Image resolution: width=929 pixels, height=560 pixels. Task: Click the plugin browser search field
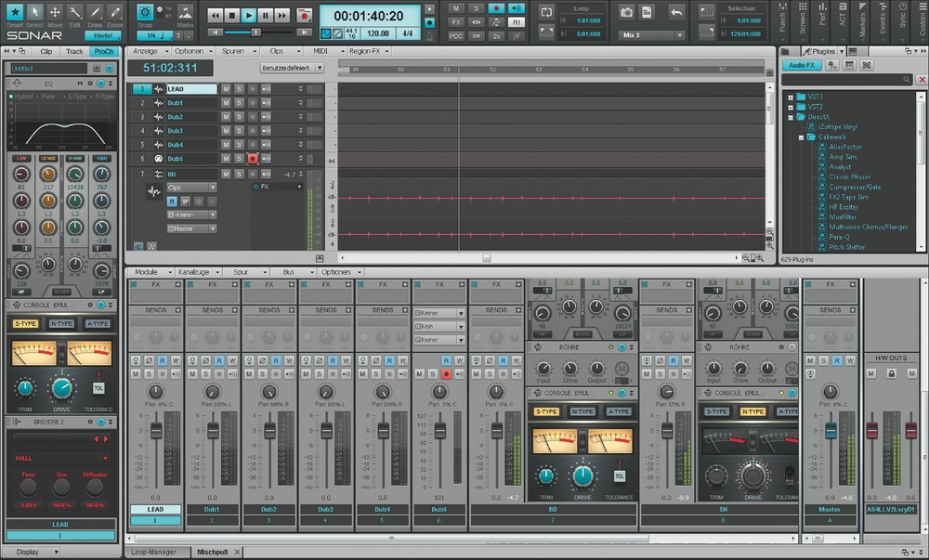point(848,79)
